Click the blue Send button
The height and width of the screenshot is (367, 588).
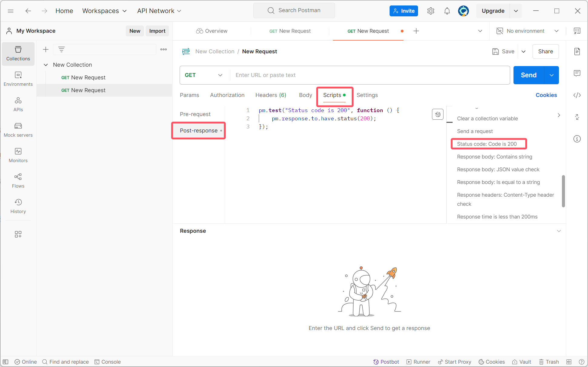coord(529,75)
